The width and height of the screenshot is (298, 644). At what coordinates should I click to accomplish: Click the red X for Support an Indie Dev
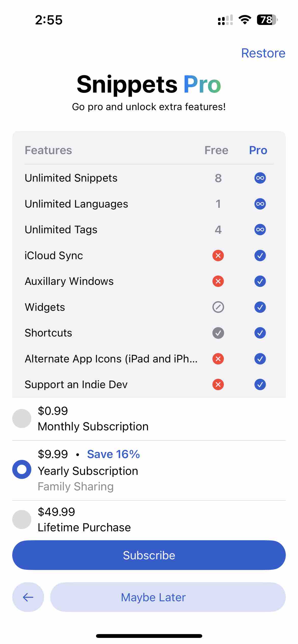pyautogui.click(x=218, y=385)
